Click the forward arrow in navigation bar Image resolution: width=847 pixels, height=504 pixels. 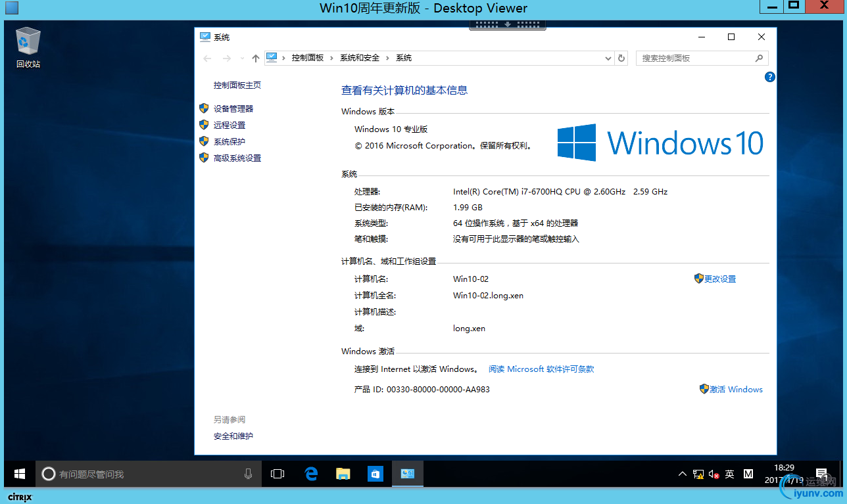coord(227,58)
